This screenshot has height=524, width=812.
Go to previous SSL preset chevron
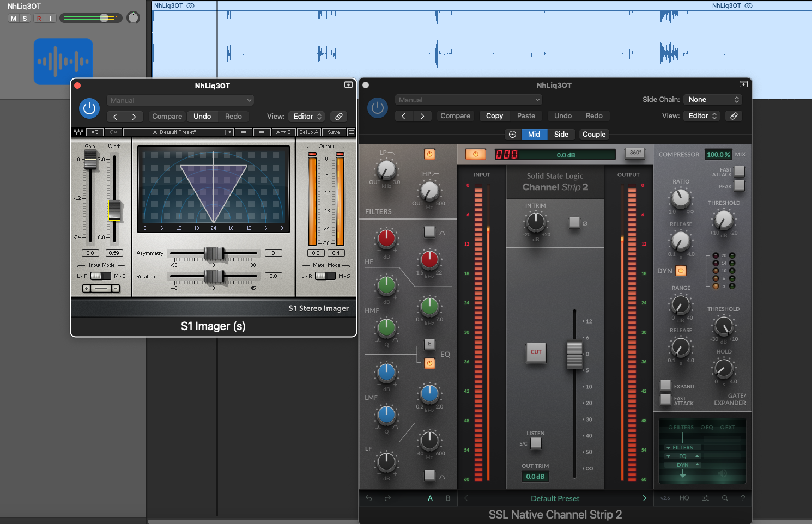coord(466,498)
